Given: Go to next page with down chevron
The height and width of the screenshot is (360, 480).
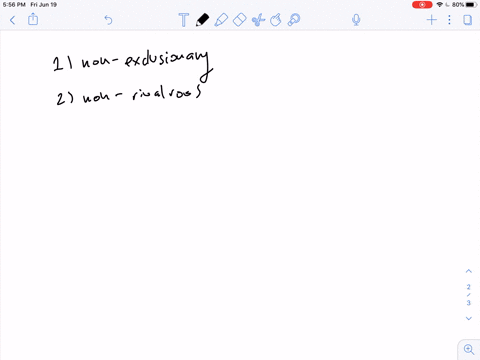Looking at the screenshot, I should pos(469,318).
